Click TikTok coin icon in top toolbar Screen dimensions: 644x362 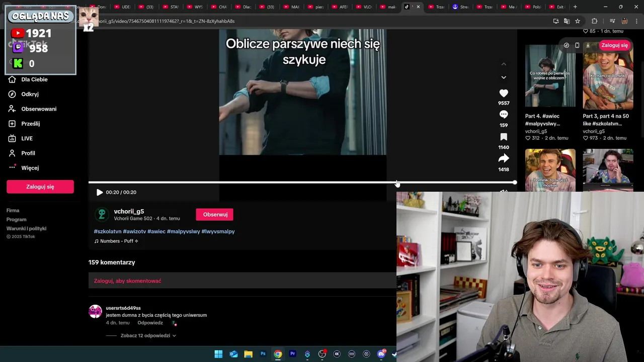click(x=567, y=45)
